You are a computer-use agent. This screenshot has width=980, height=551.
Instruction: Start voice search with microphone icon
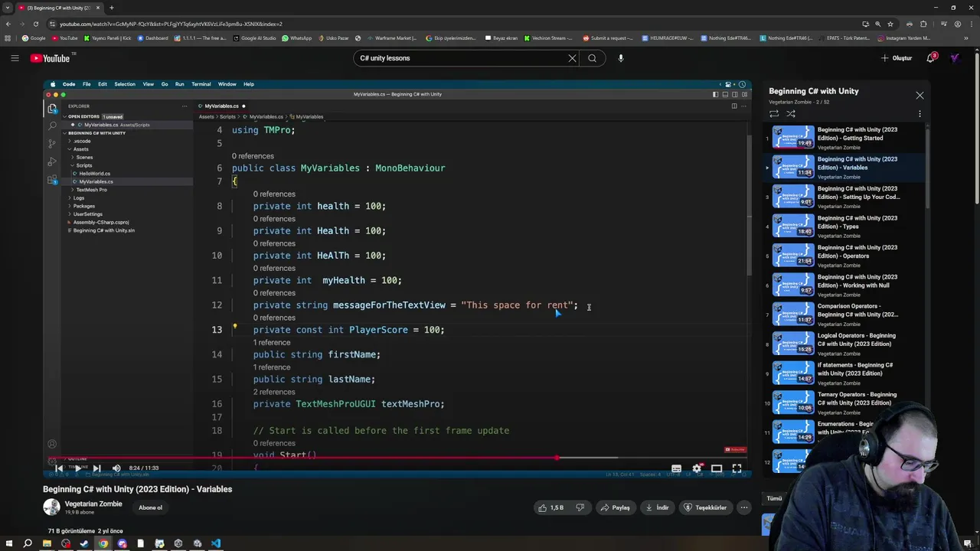[x=621, y=58]
